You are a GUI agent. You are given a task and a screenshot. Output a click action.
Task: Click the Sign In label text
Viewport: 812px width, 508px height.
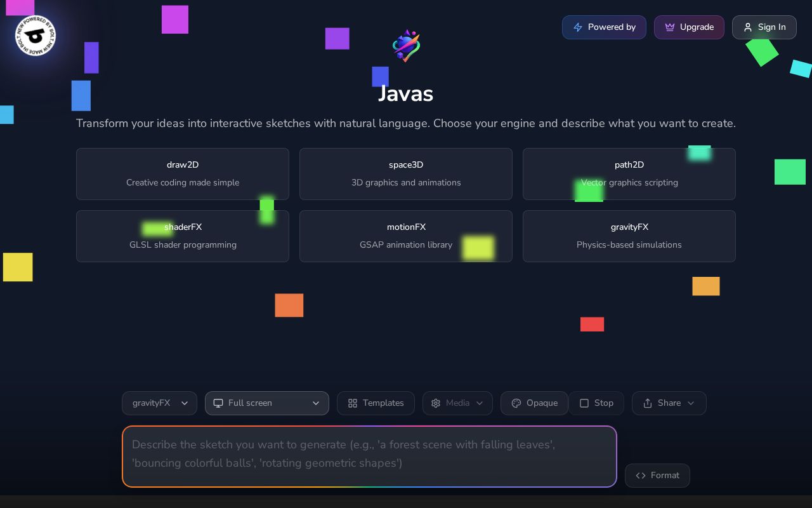pos(771,27)
